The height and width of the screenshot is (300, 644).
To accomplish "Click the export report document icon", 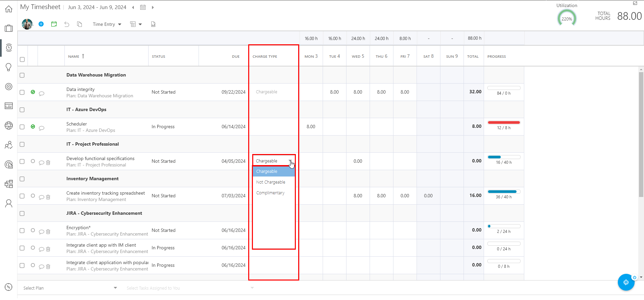I will (153, 24).
